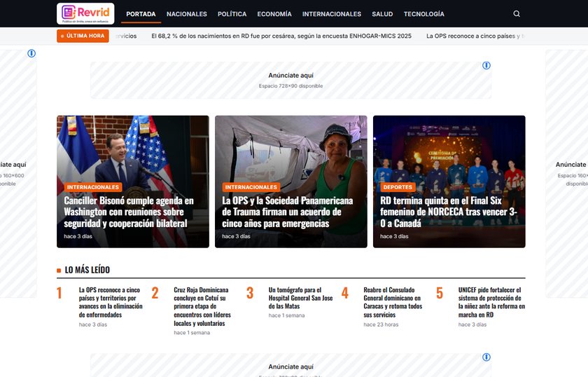Click the Lo Más Leído heading

87,270
